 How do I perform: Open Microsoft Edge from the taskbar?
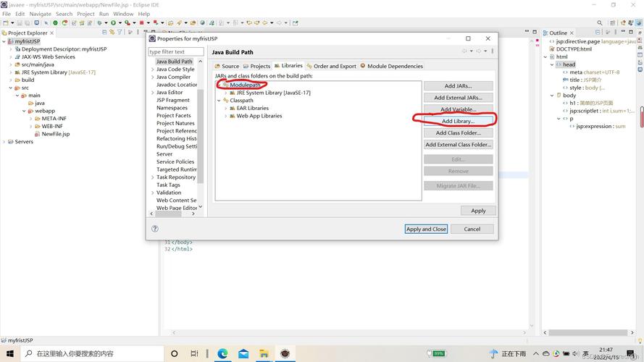click(222, 353)
